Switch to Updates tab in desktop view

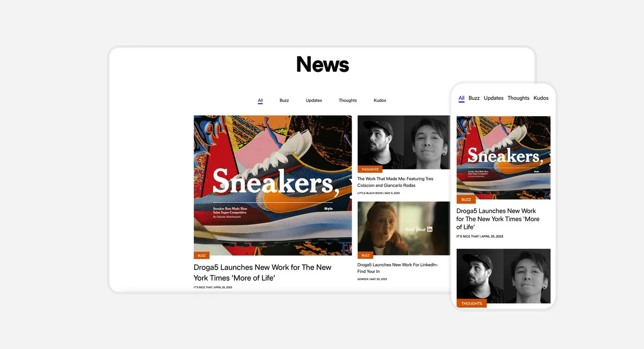point(313,101)
